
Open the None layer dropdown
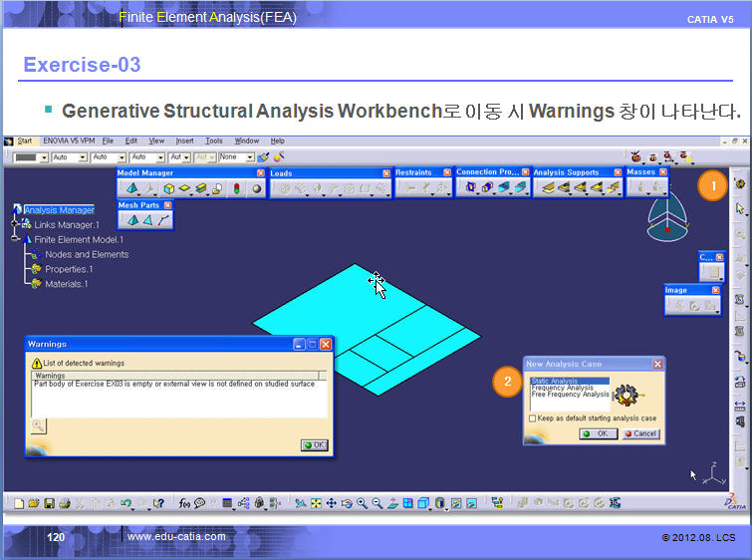point(250,156)
